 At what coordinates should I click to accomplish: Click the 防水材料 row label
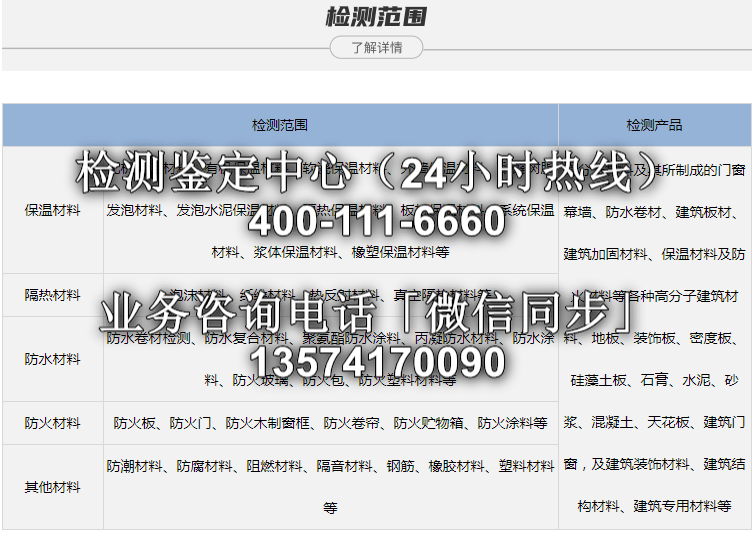[53, 359]
